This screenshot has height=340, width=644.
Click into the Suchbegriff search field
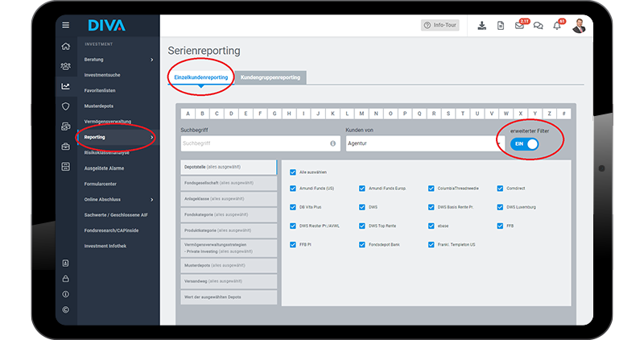coord(254,143)
